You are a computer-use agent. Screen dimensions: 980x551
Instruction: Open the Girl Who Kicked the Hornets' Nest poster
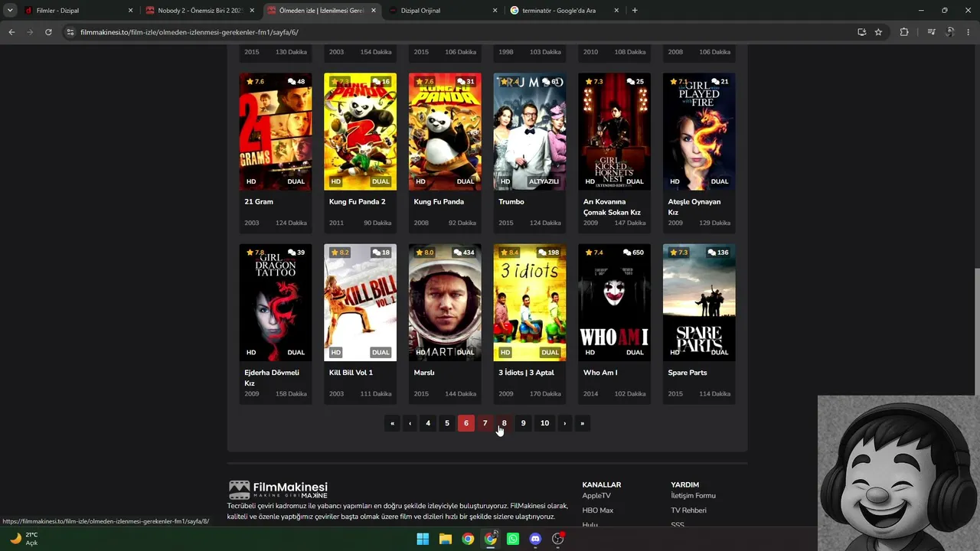(614, 132)
